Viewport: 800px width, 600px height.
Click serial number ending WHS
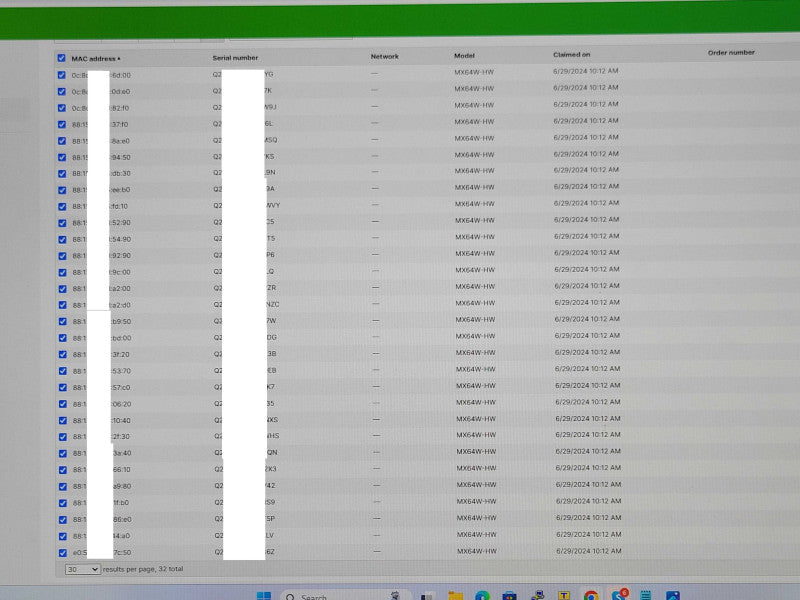tap(246, 436)
